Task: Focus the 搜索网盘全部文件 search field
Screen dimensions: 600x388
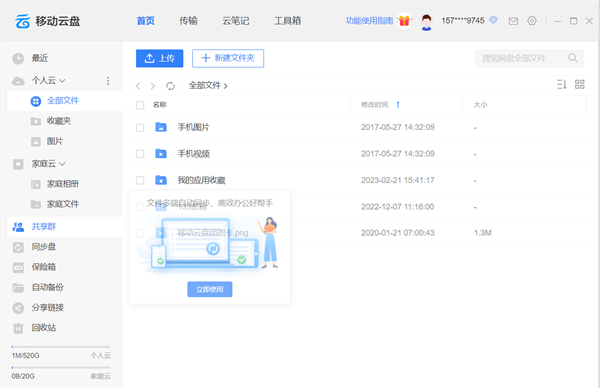Action: click(x=530, y=58)
